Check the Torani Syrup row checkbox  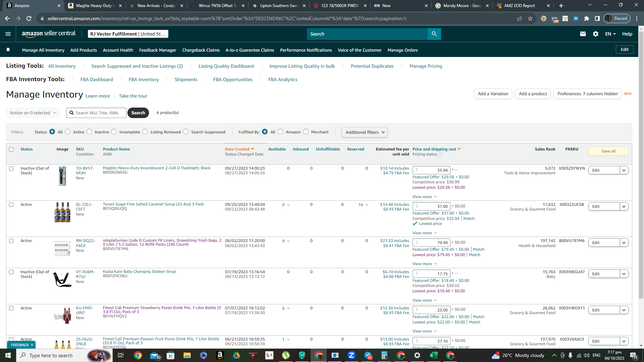coord(11,204)
